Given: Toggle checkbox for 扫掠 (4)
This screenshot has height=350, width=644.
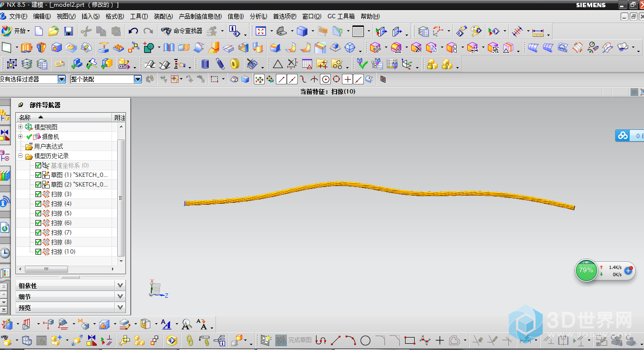Looking at the screenshot, I should (x=38, y=204).
